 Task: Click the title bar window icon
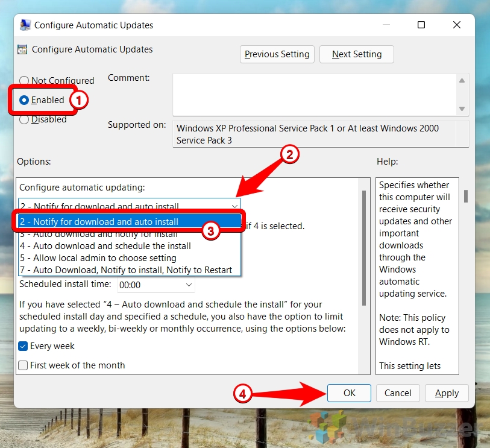pyautogui.click(x=25, y=25)
